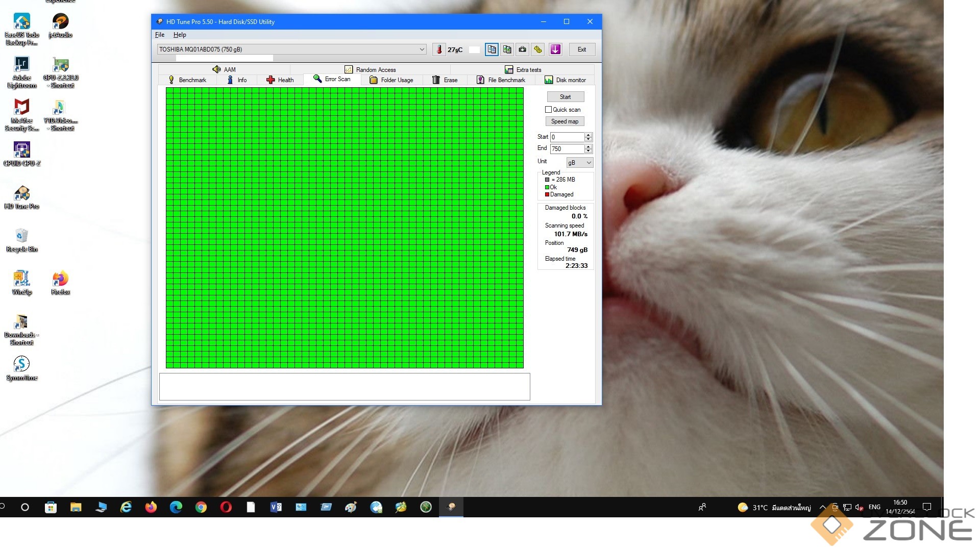
Task: Open the TOSHIBA drive selection dropdown
Action: coord(291,49)
